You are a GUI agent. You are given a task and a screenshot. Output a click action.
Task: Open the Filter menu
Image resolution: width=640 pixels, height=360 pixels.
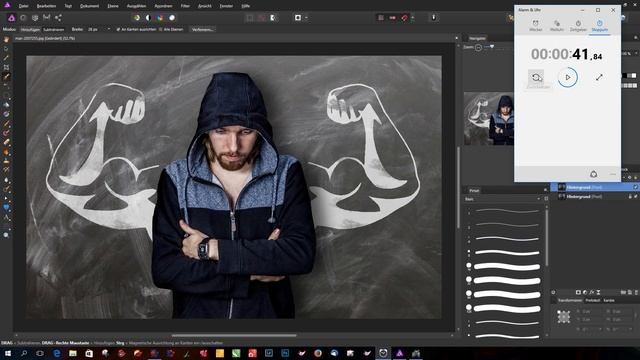pos(185,6)
